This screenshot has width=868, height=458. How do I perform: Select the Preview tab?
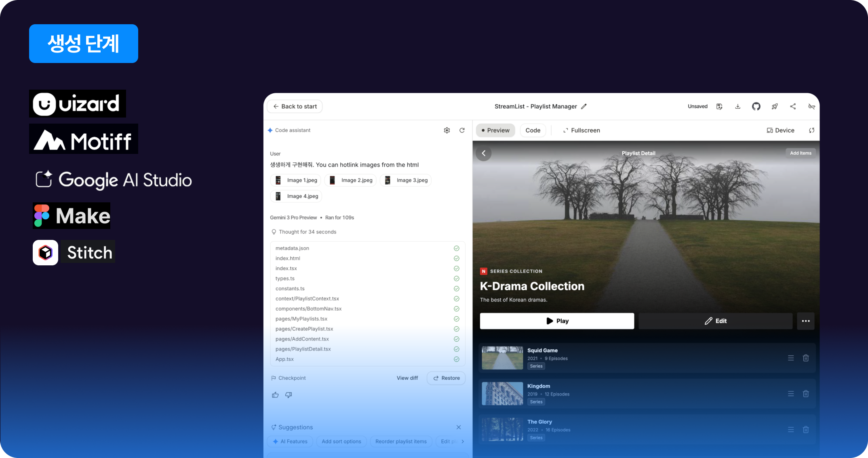[x=495, y=130]
